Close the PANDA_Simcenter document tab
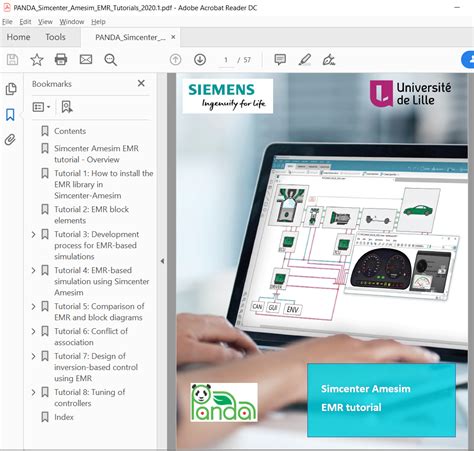The image size is (474, 451). tap(173, 37)
